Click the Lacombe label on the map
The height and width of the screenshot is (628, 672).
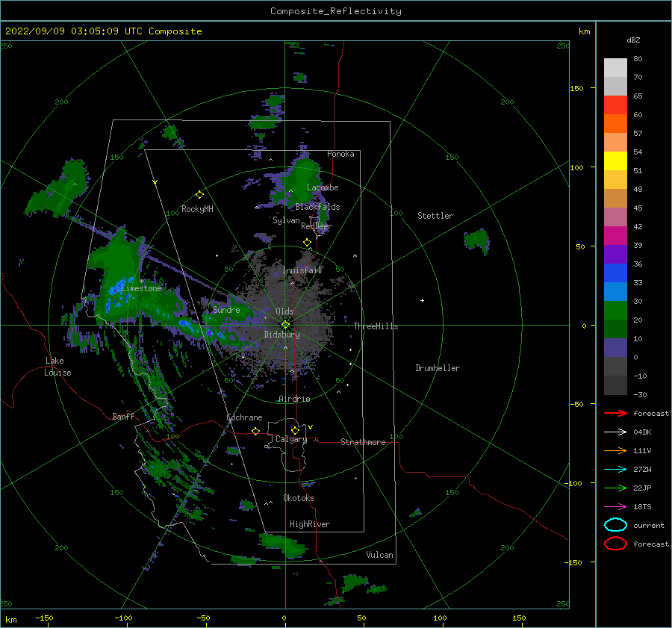(x=323, y=187)
